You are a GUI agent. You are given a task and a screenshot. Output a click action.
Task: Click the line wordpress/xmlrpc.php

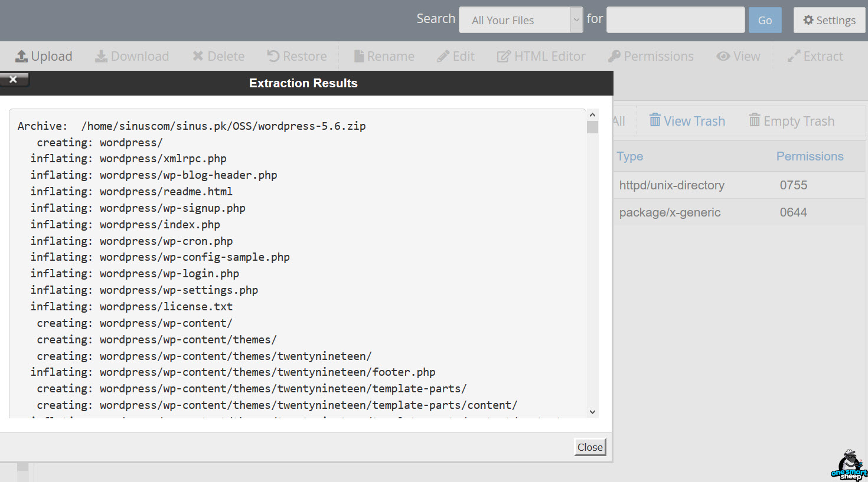pos(129,159)
